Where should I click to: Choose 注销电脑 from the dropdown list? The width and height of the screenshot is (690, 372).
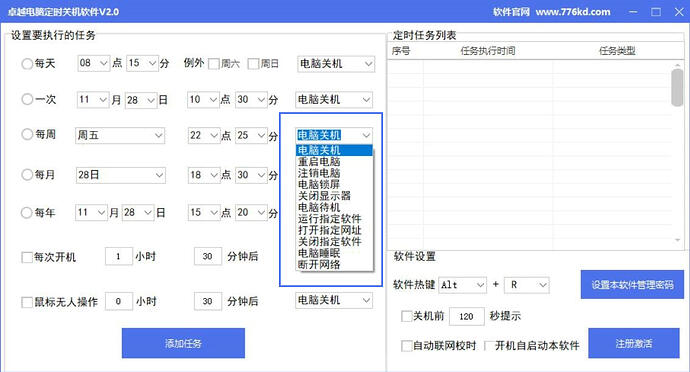tap(334, 173)
